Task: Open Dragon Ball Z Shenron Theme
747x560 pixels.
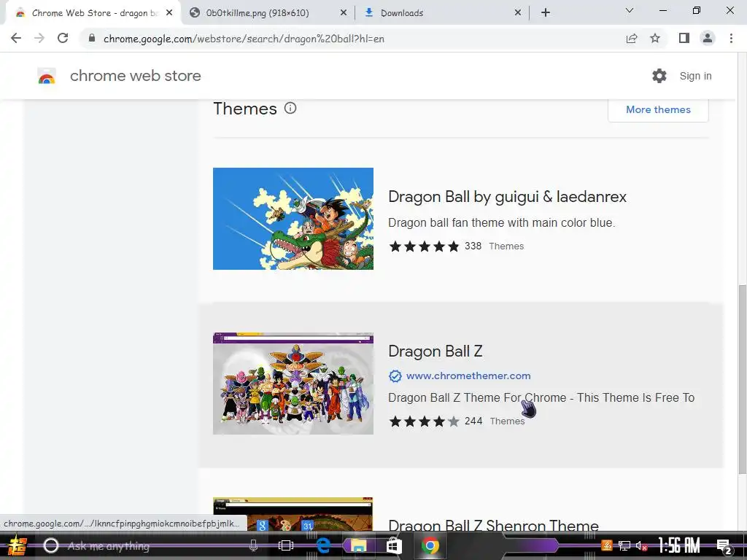Action: (493, 525)
